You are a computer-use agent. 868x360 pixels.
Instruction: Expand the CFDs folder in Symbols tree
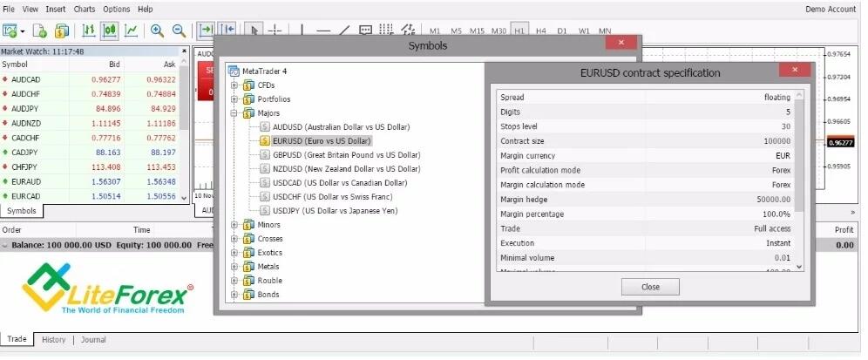click(x=234, y=85)
